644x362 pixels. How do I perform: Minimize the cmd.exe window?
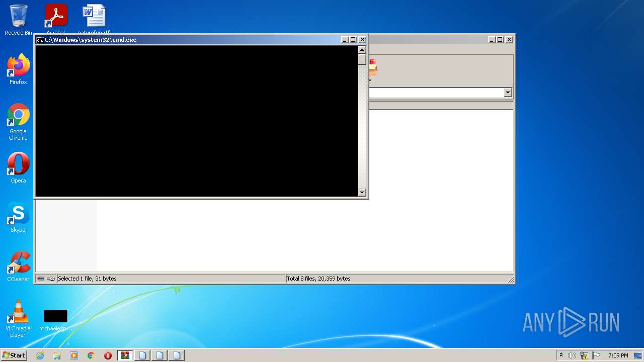point(345,40)
